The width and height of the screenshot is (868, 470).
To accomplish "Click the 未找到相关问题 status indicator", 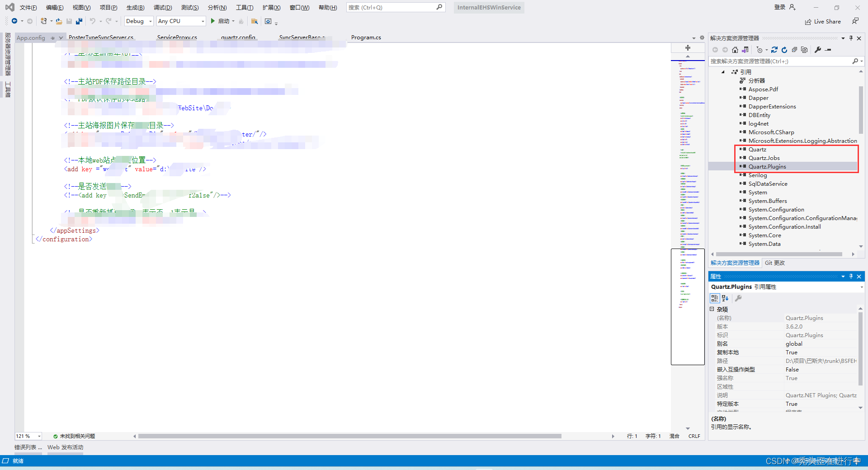I will point(74,436).
